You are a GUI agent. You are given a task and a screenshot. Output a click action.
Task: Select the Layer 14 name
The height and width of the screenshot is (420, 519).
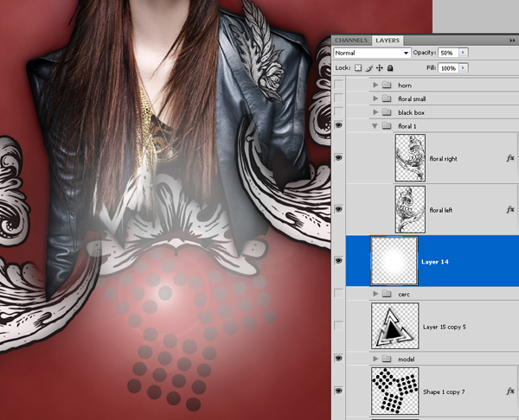(x=434, y=262)
